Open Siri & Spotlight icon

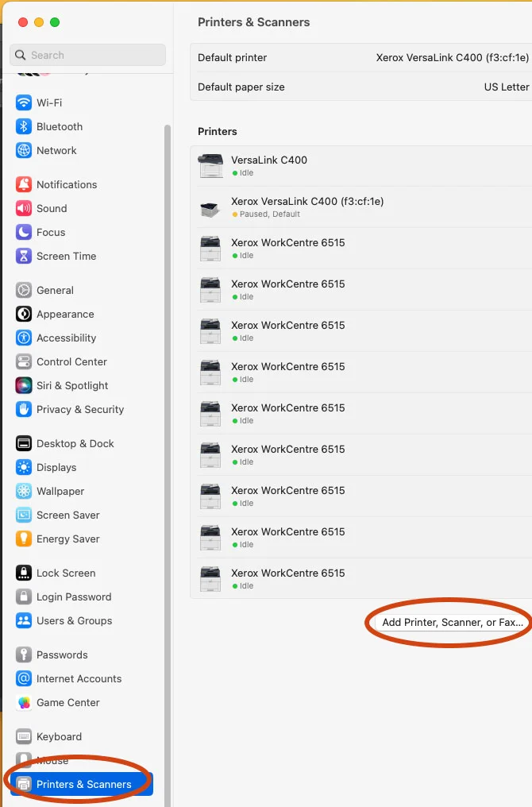click(24, 385)
